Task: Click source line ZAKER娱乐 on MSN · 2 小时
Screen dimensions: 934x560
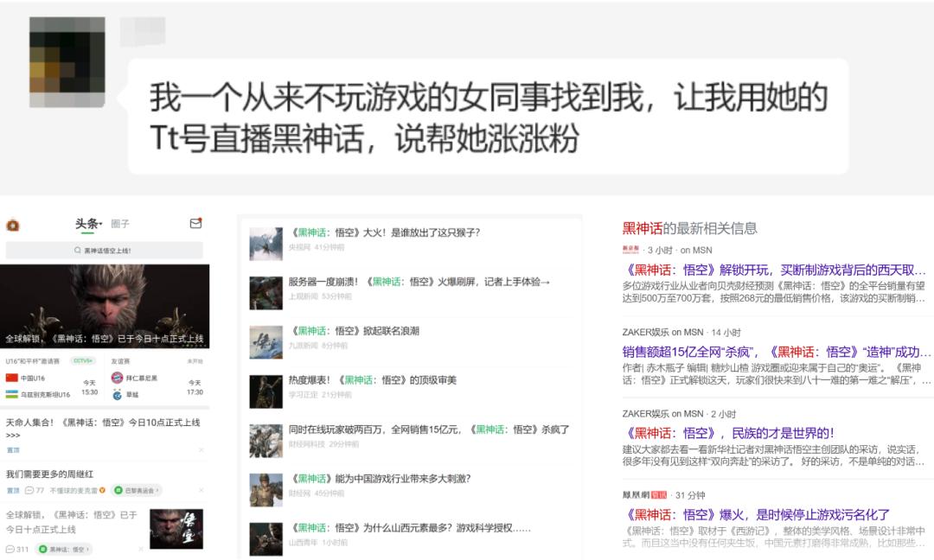Action: 679,414
